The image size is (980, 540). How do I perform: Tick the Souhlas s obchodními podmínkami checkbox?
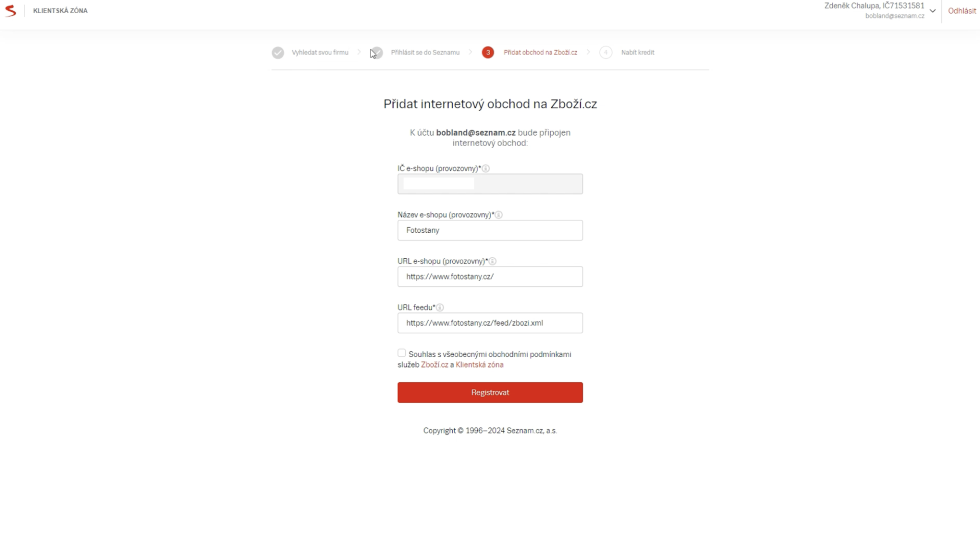coord(402,353)
